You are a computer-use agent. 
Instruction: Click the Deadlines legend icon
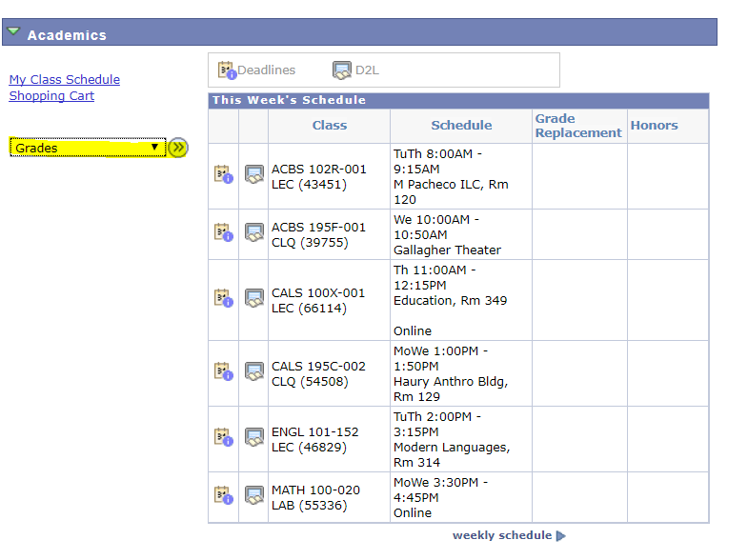(227, 70)
